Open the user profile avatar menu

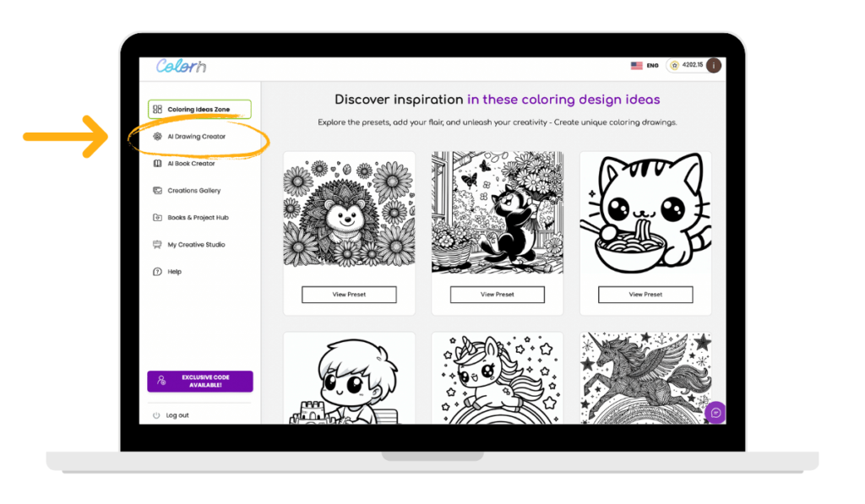(x=714, y=66)
